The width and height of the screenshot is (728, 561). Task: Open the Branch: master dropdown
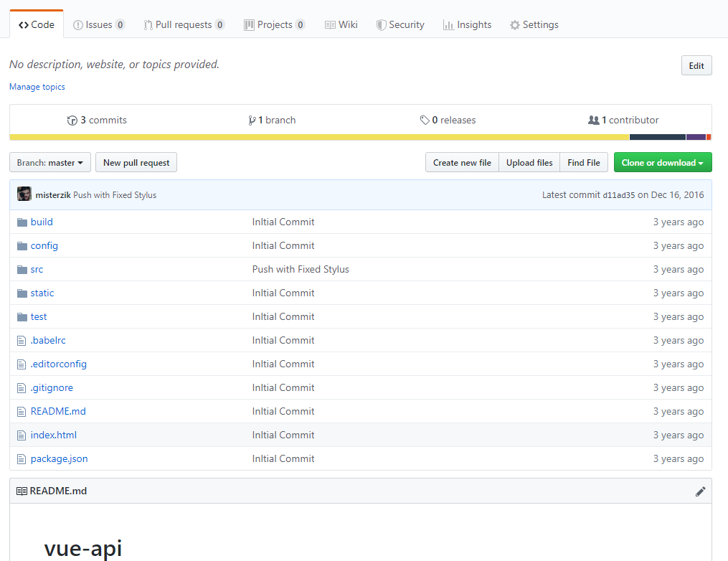50,163
